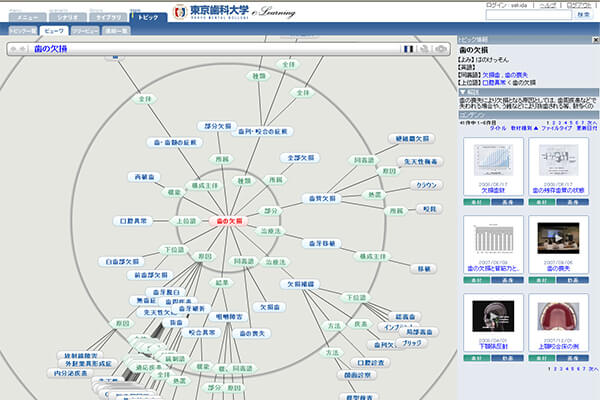
Task: Click the pause icon in the viewer toolbar
Action: [x=408, y=48]
